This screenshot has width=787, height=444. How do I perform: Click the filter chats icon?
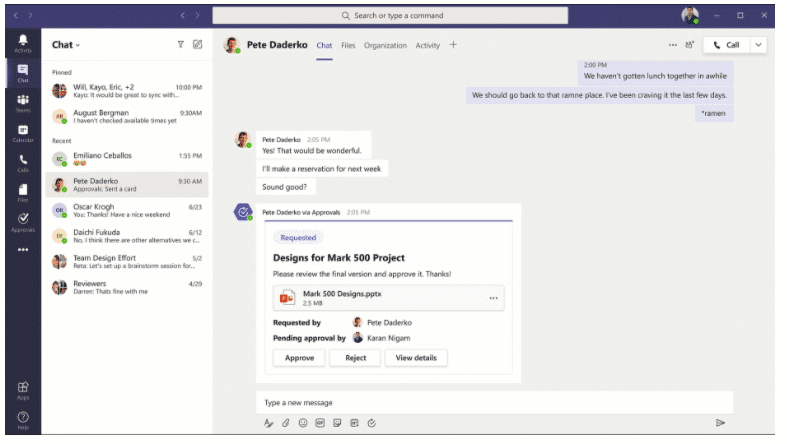[x=180, y=44]
